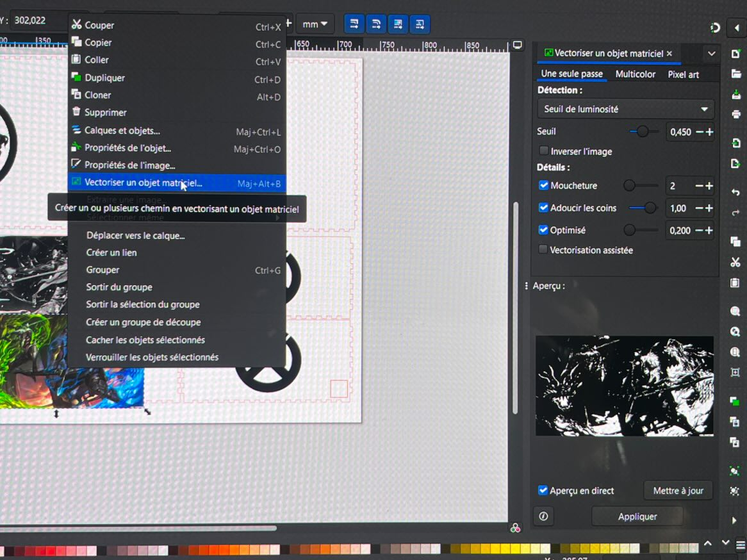Image resolution: width=747 pixels, height=560 pixels.
Task: Toggle scaling of rounded rectangle corners
Action: (x=376, y=24)
